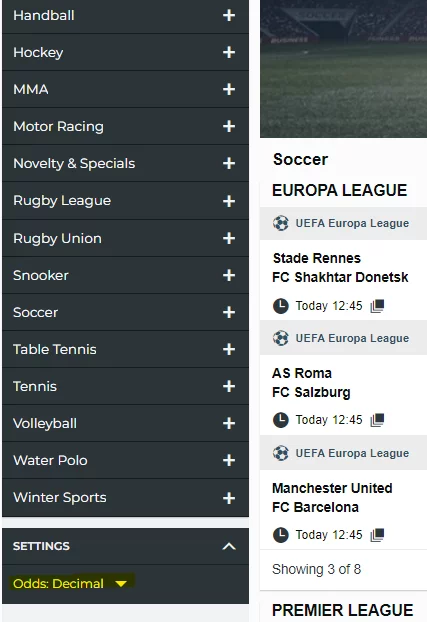This screenshot has width=427, height=622.
Task: Click the soccer ball icon above Stade Rennes match
Action: 281,223
